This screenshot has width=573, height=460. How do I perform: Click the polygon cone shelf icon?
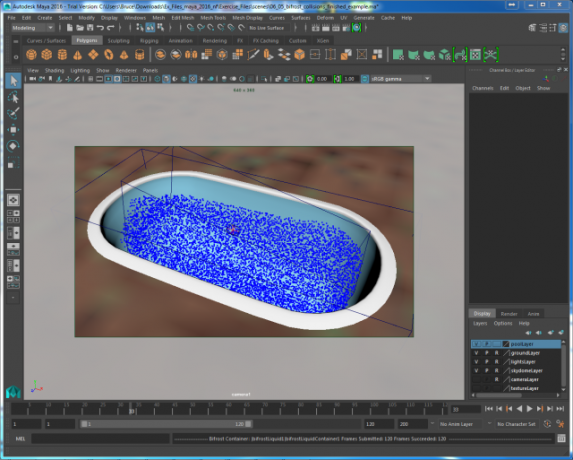(x=77, y=55)
